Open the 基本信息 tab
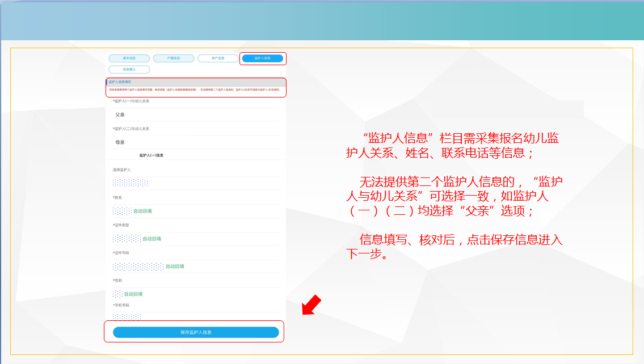The image size is (644, 364). click(129, 58)
